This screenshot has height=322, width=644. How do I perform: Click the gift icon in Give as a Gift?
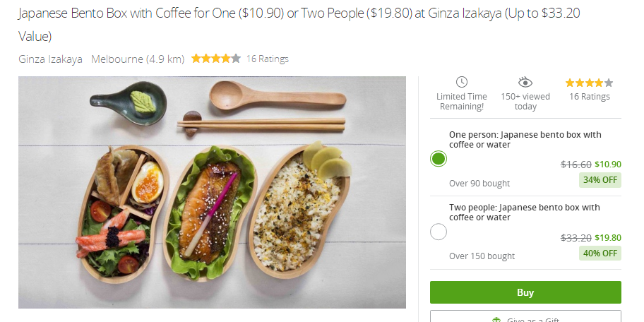tap(496, 320)
